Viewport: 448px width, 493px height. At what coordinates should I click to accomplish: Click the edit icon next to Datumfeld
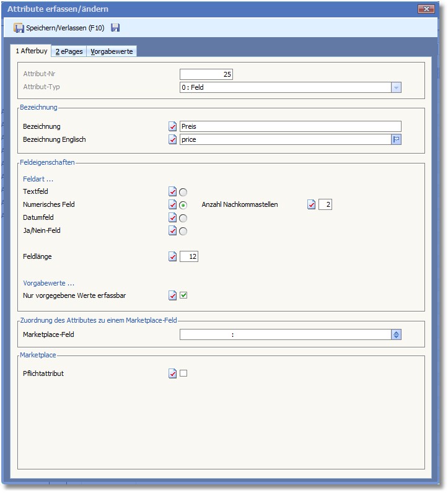tap(173, 218)
